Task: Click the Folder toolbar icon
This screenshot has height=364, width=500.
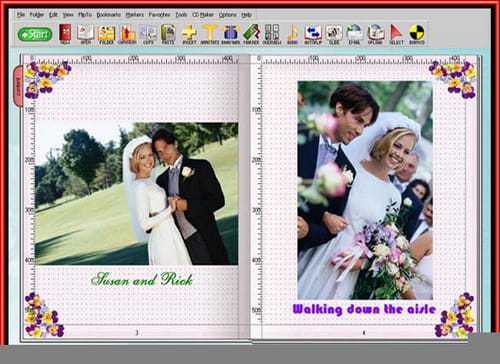Action: pyautogui.click(x=106, y=34)
